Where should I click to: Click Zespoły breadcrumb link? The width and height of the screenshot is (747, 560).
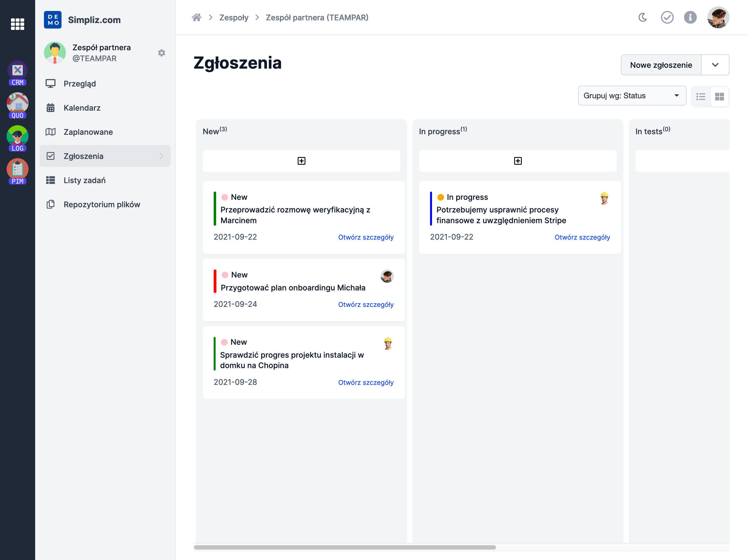pos(234,18)
